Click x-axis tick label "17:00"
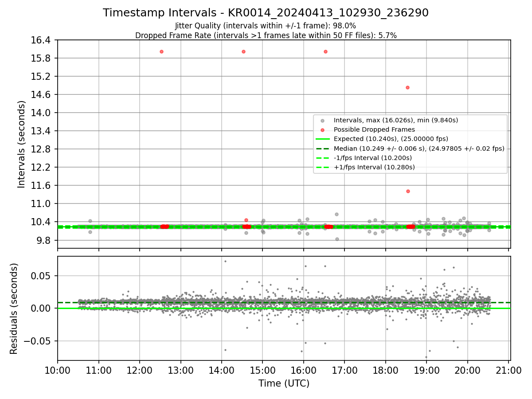 pos(344,371)
